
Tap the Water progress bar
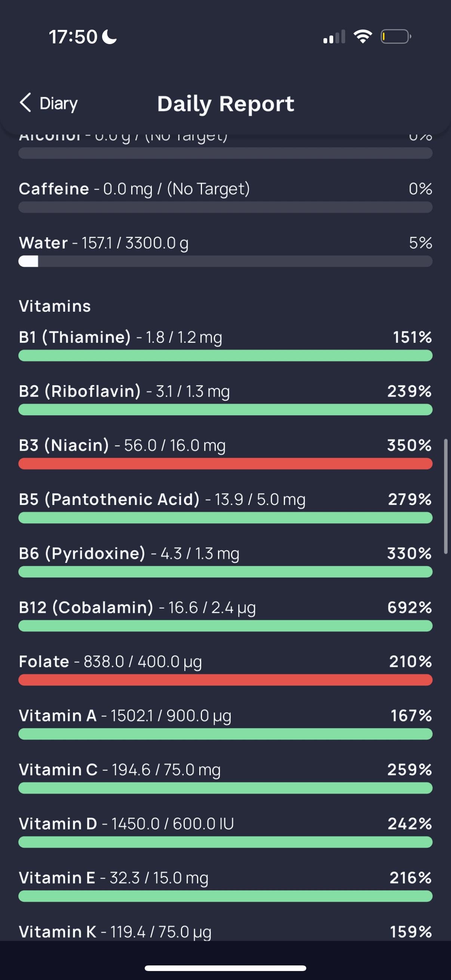click(x=225, y=261)
